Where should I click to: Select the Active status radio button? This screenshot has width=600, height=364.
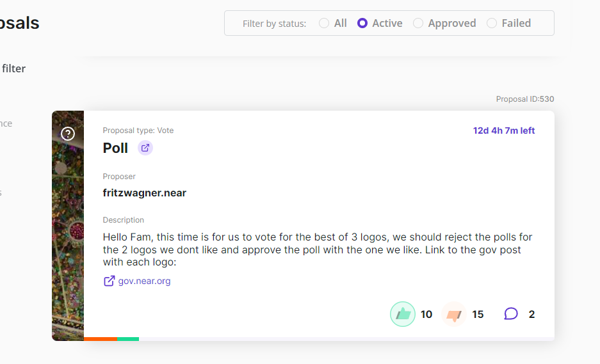[x=362, y=23]
